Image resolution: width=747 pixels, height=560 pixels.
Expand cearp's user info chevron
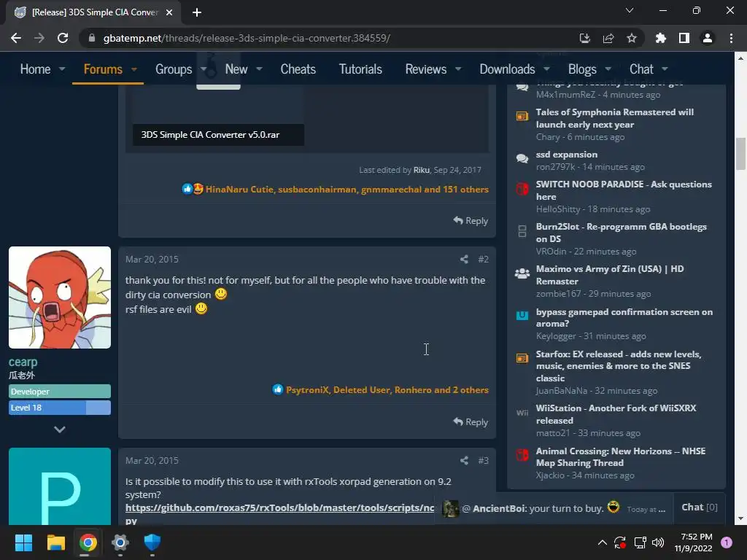pos(60,429)
